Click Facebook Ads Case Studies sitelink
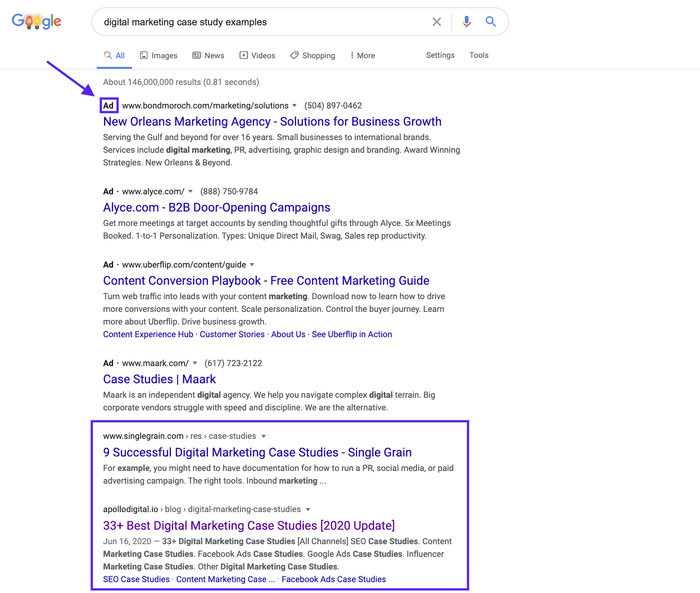The image size is (700, 593). coord(334,579)
